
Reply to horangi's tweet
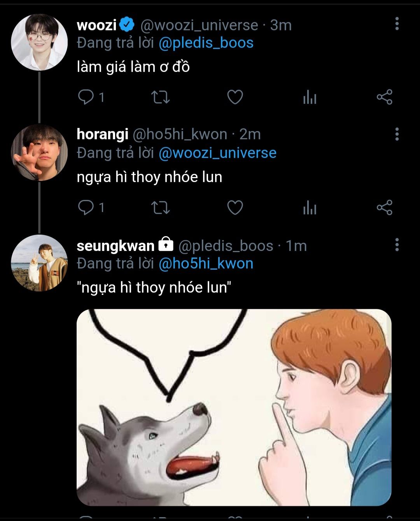point(86,207)
